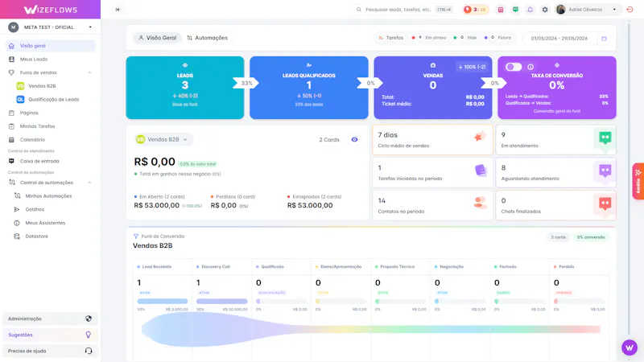
Task: Open the orange side panel tab on right edge
Action: tap(638, 182)
